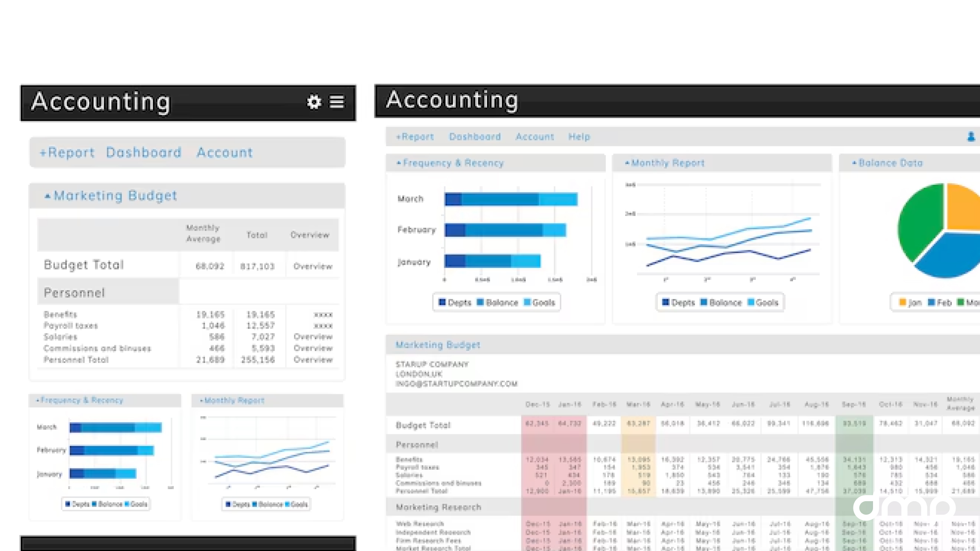The height and width of the screenshot is (551, 980).
Task: Collapse the mobile Marketing Budget panel
Action: pos(47,196)
